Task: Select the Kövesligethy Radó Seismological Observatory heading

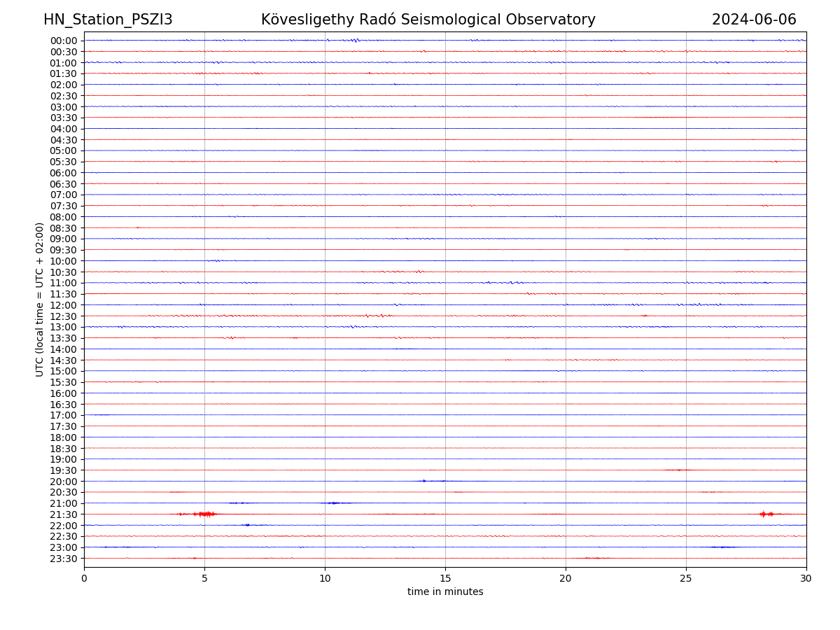Action: (x=428, y=20)
